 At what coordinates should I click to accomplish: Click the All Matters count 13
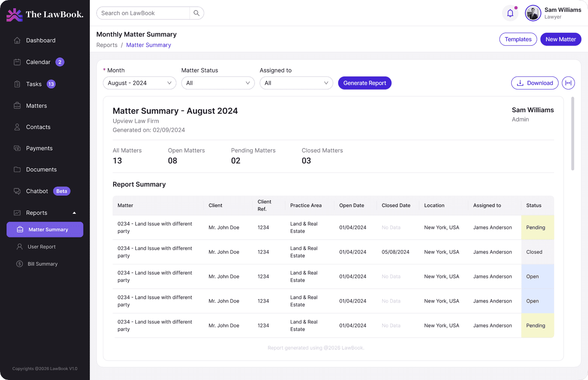pyautogui.click(x=117, y=161)
